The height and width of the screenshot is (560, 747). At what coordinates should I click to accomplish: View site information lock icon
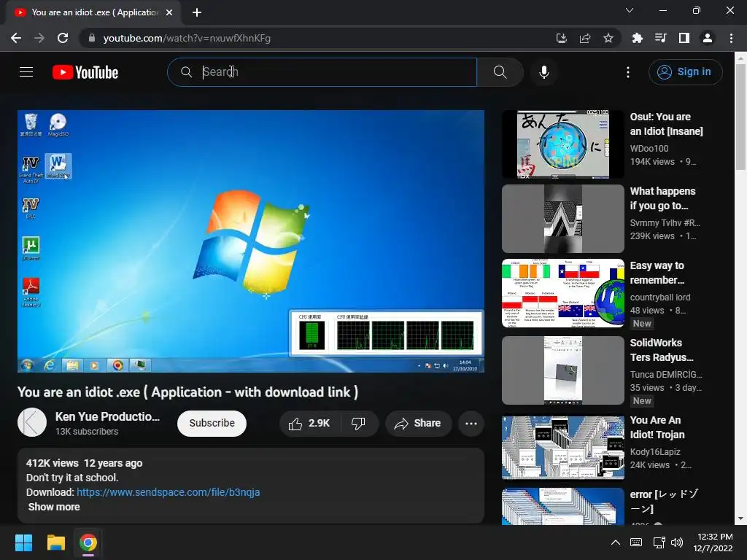[x=92, y=38]
